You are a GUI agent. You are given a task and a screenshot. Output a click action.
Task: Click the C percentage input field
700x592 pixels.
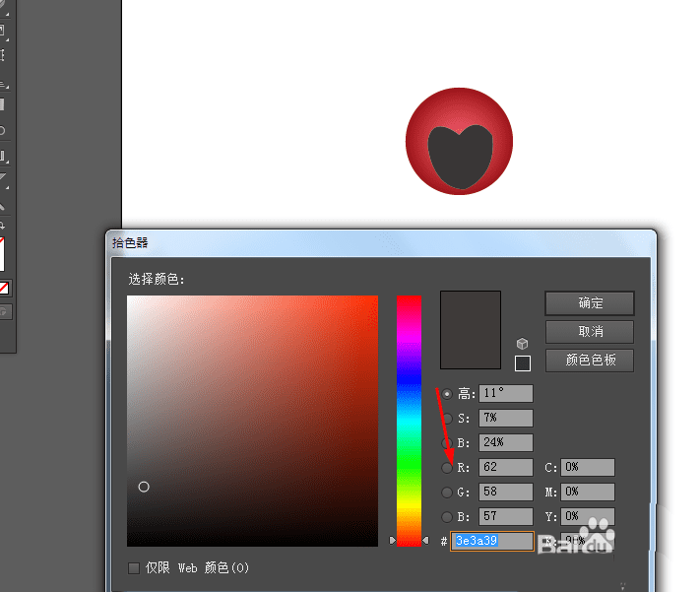588,467
